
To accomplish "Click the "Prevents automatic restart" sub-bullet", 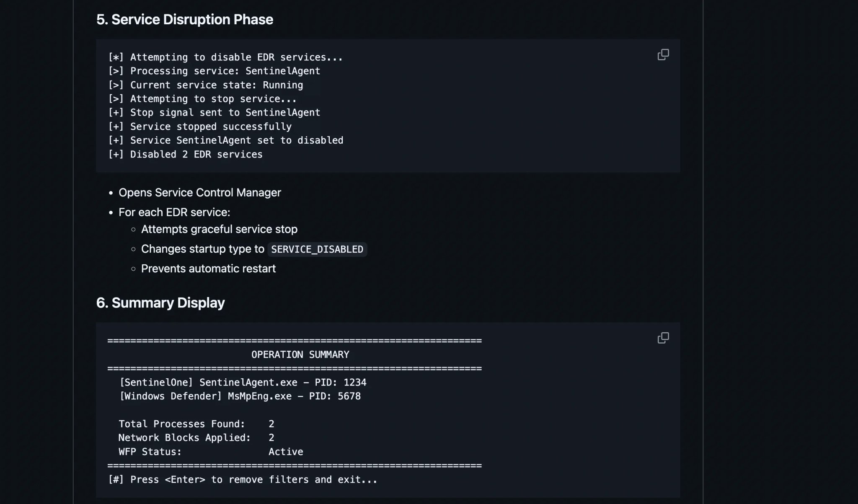I will (208, 269).
